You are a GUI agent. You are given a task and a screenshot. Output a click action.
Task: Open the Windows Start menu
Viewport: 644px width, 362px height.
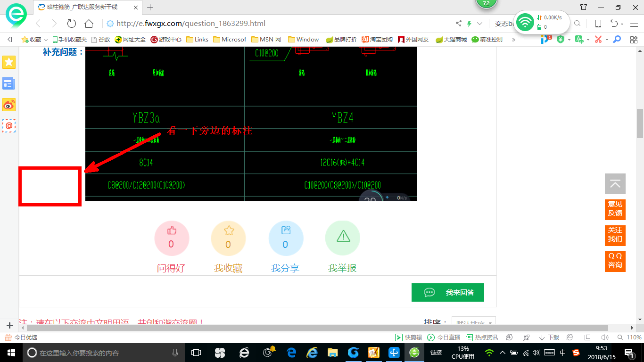pos(11,353)
